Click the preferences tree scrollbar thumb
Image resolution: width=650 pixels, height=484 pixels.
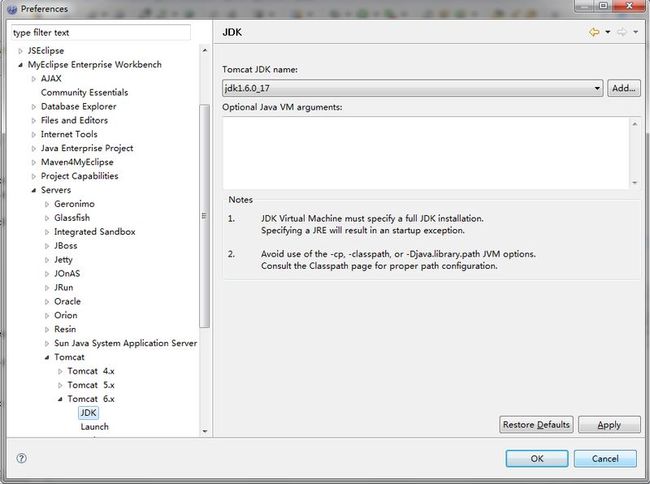(204, 215)
